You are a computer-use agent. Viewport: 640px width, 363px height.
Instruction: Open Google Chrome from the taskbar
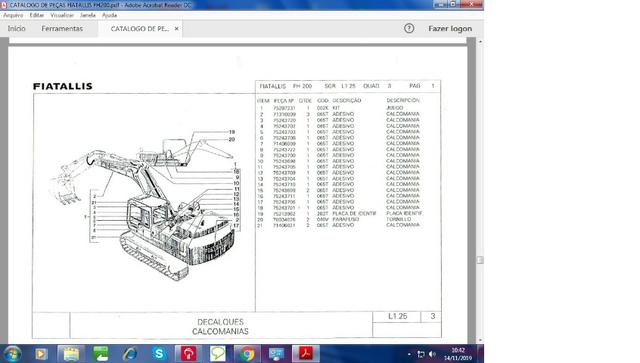pos(247,354)
